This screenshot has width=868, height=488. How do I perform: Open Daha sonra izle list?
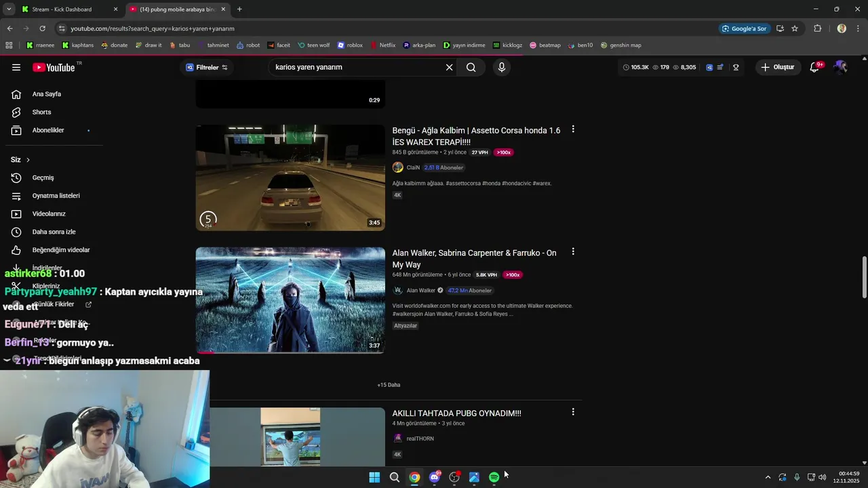coord(54,232)
